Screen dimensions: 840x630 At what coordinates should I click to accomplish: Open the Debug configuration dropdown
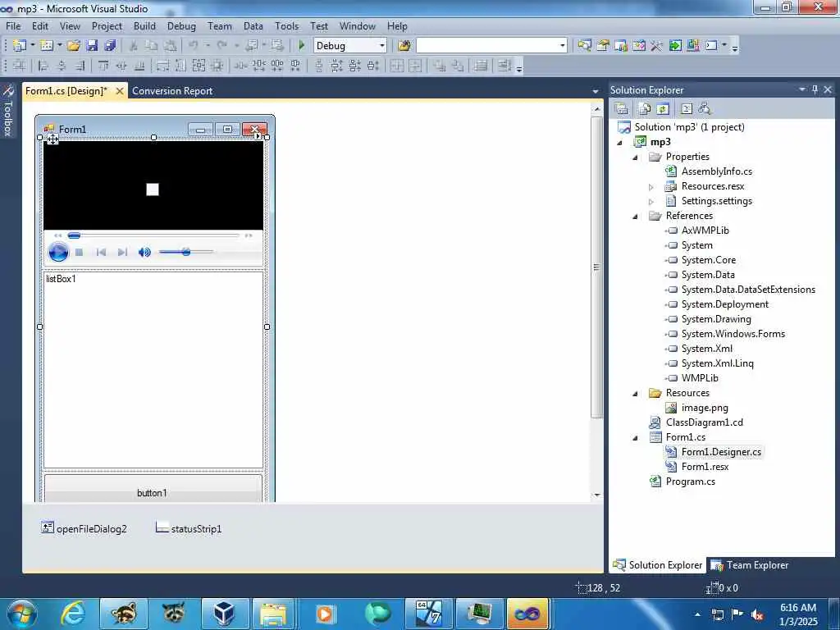coord(382,46)
